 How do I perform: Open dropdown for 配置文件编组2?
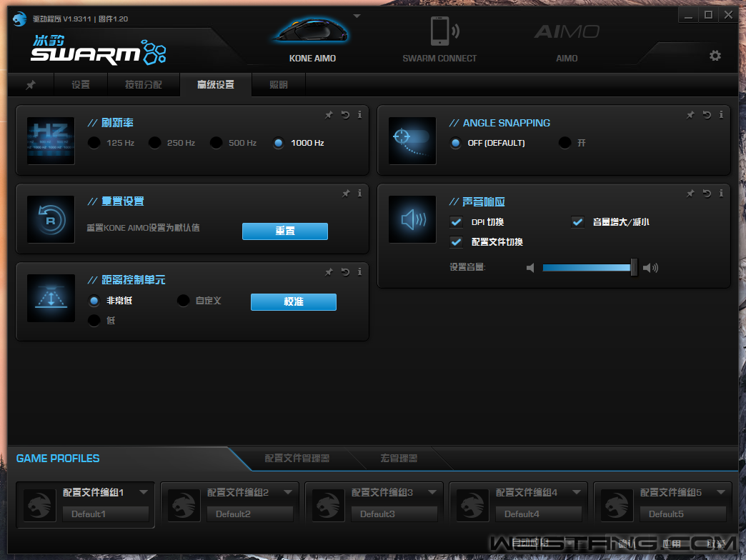coord(288,492)
